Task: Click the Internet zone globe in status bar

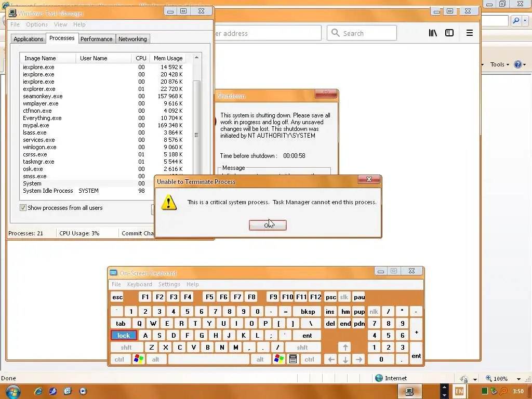Action: click(379, 378)
